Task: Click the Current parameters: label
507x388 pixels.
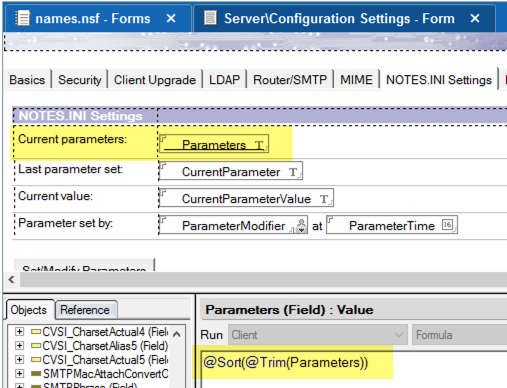Action: 72,139
